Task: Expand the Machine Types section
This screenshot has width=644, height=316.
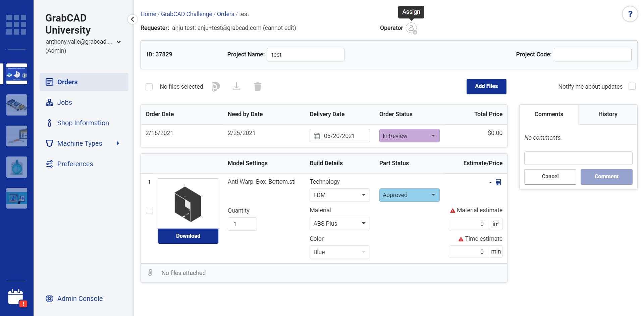Action: (118, 143)
